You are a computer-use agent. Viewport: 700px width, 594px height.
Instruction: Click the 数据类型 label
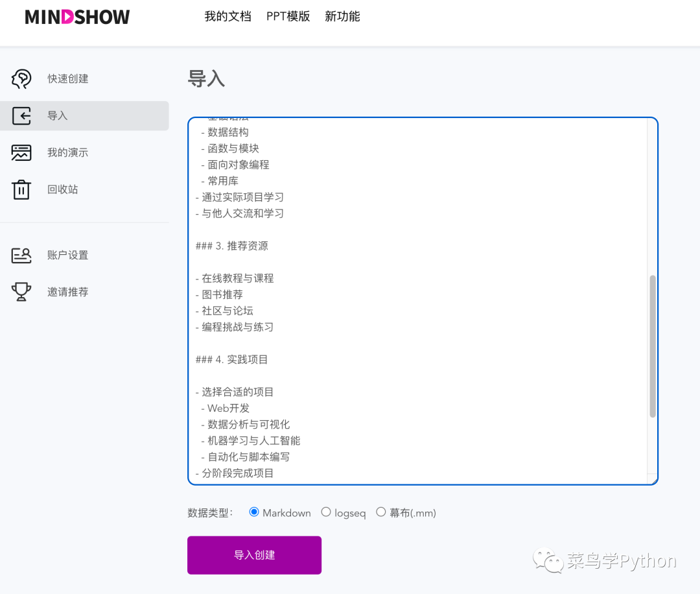tap(210, 513)
